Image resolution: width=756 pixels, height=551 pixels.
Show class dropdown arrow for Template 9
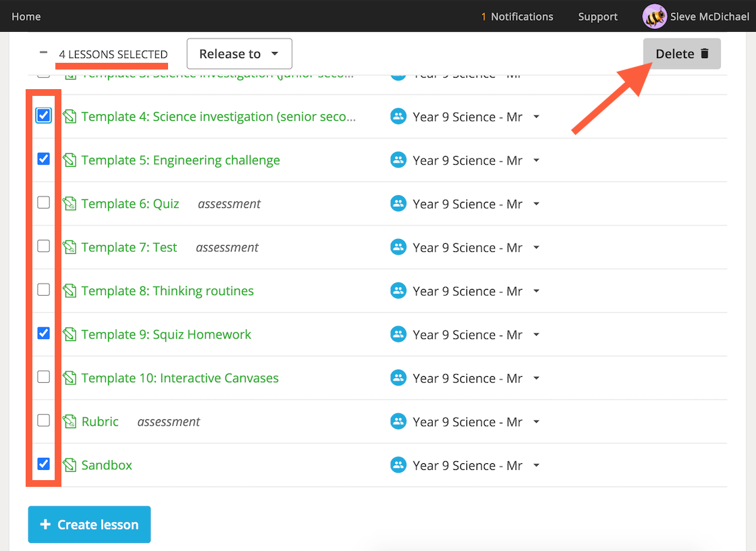pyautogui.click(x=536, y=335)
